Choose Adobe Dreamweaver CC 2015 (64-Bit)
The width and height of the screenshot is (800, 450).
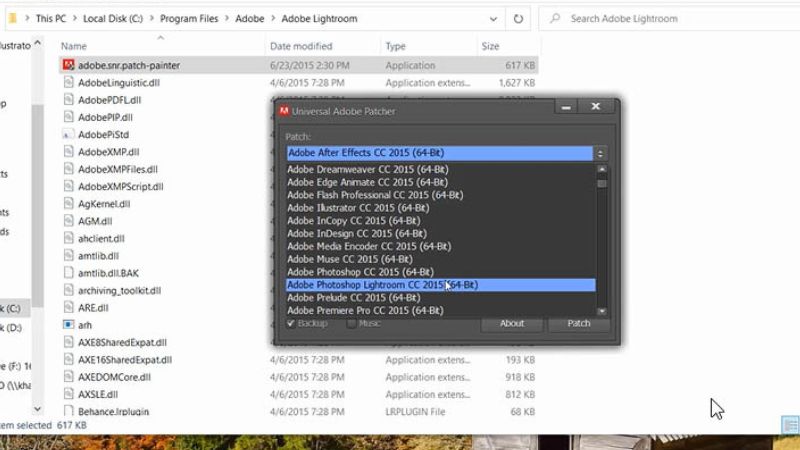[x=440, y=169]
